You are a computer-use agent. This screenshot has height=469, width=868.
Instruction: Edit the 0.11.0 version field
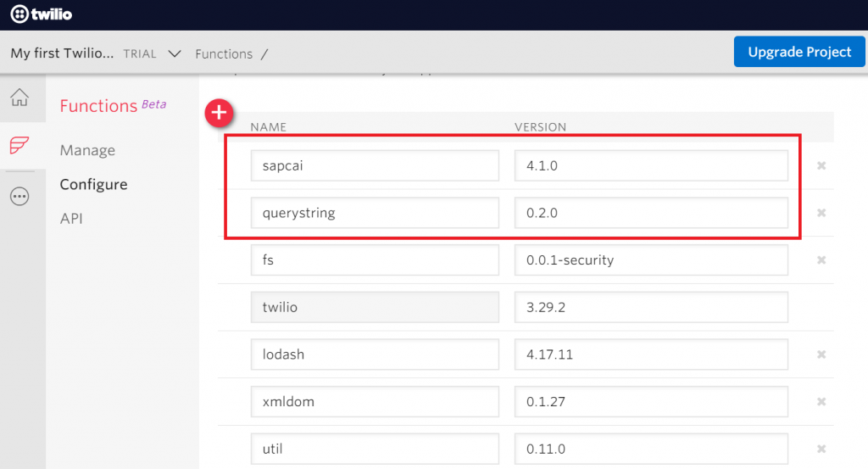pyautogui.click(x=651, y=449)
